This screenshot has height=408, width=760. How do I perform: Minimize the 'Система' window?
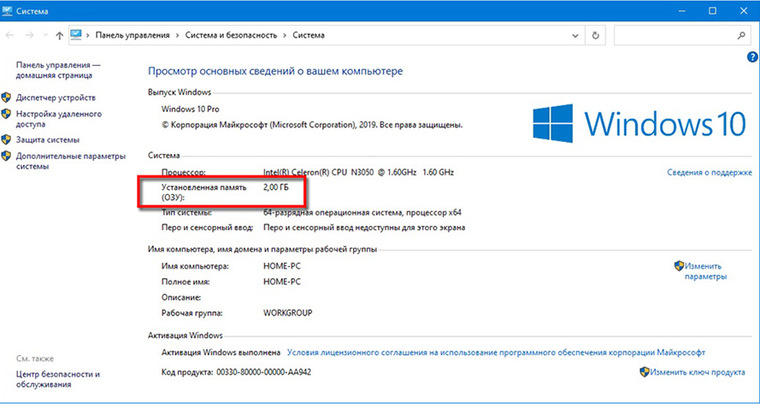coord(682,11)
